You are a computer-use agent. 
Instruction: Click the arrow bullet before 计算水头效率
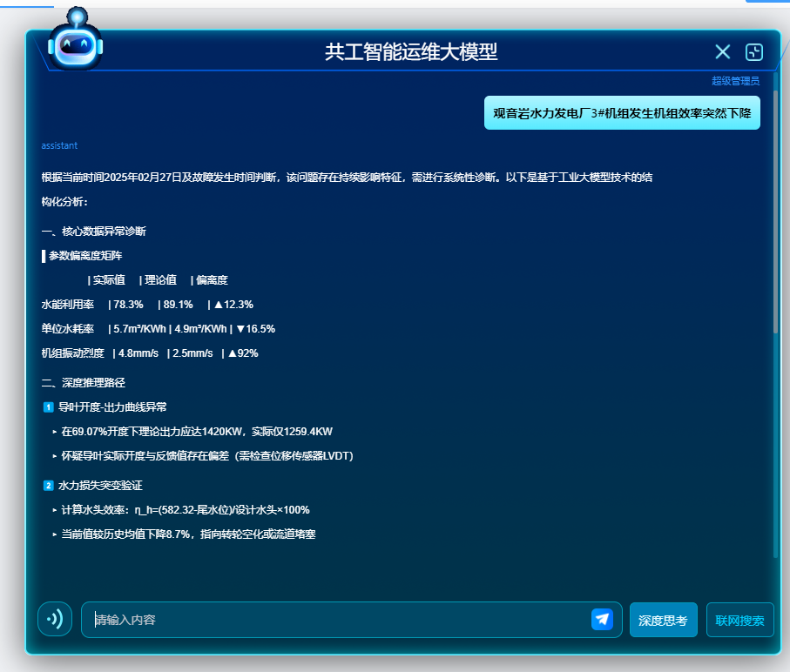click(x=55, y=510)
